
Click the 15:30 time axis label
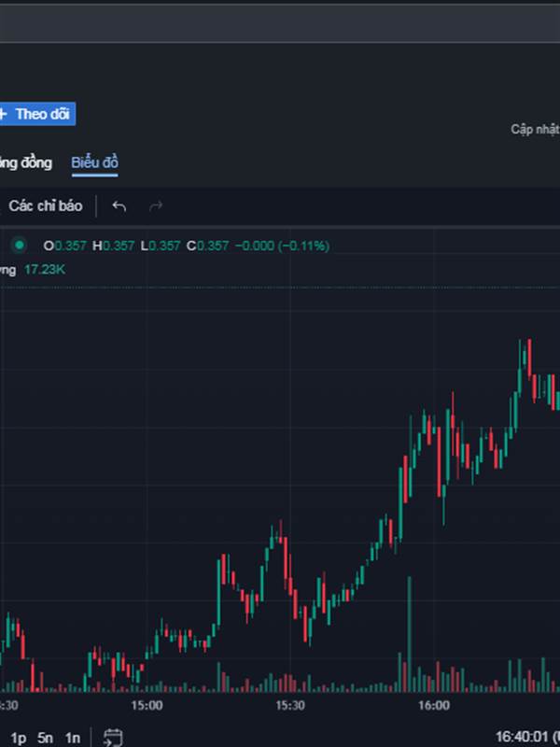[x=290, y=706]
